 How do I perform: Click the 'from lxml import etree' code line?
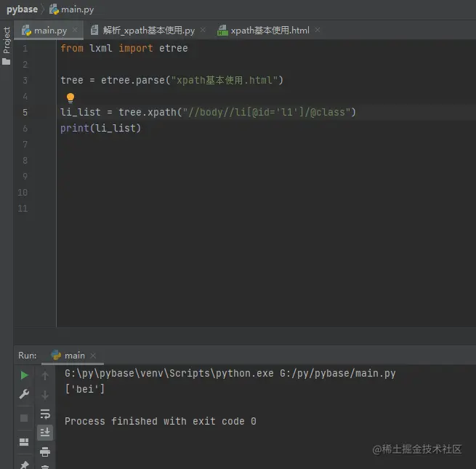124,48
